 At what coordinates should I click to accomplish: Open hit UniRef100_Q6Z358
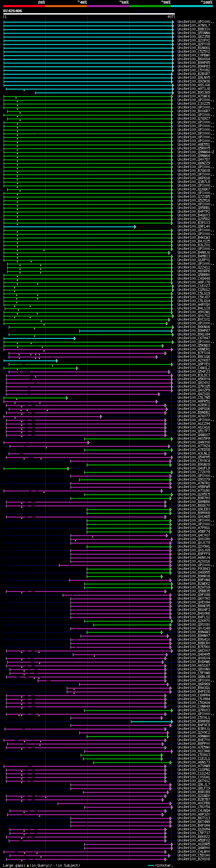(194, 37)
